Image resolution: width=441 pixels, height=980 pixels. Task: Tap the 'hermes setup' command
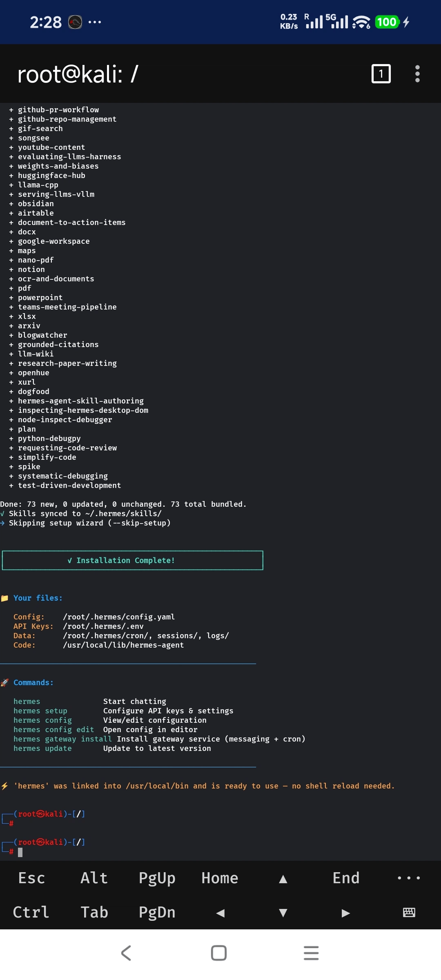pos(40,710)
